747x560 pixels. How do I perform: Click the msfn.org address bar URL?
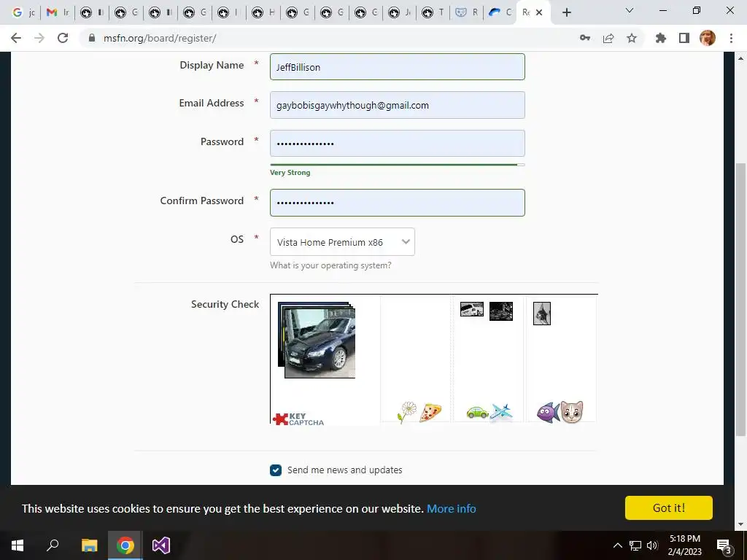pyautogui.click(x=160, y=38)
